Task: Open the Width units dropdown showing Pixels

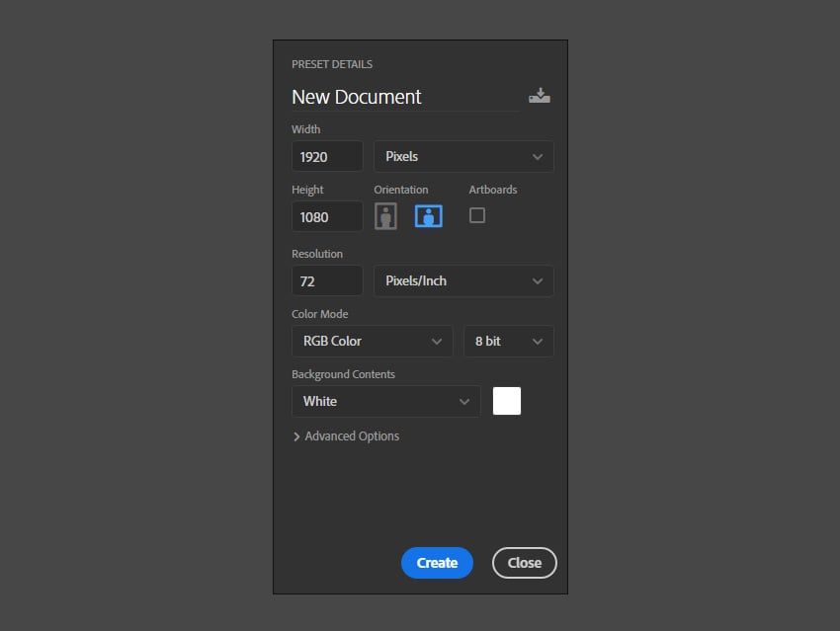Action: click(463, 156)
